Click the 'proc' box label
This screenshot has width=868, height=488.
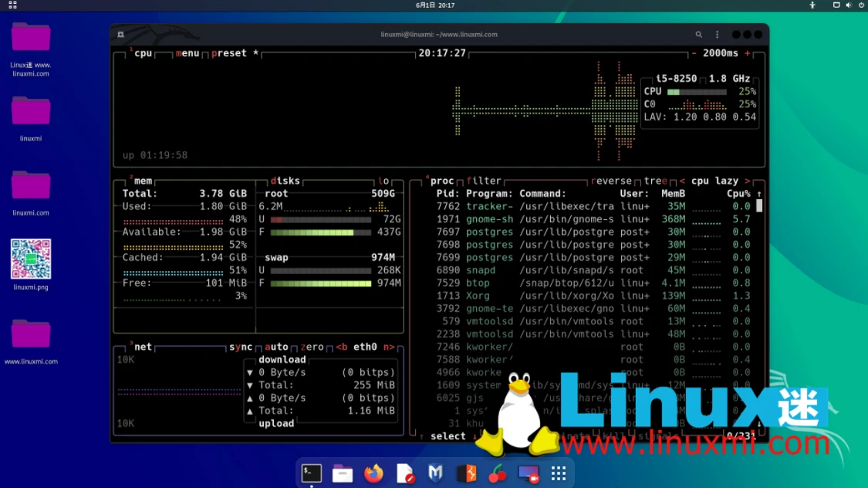(x=442, y=181)
